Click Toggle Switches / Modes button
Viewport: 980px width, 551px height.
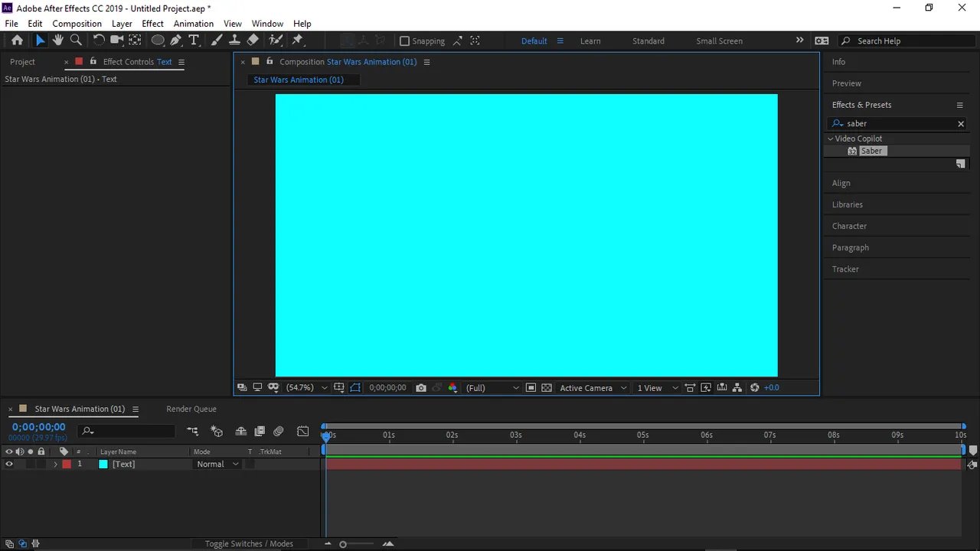(249, 543)
